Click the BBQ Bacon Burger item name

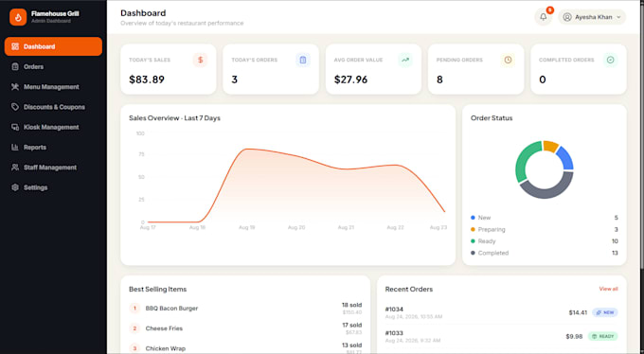(x=171, y=308)
